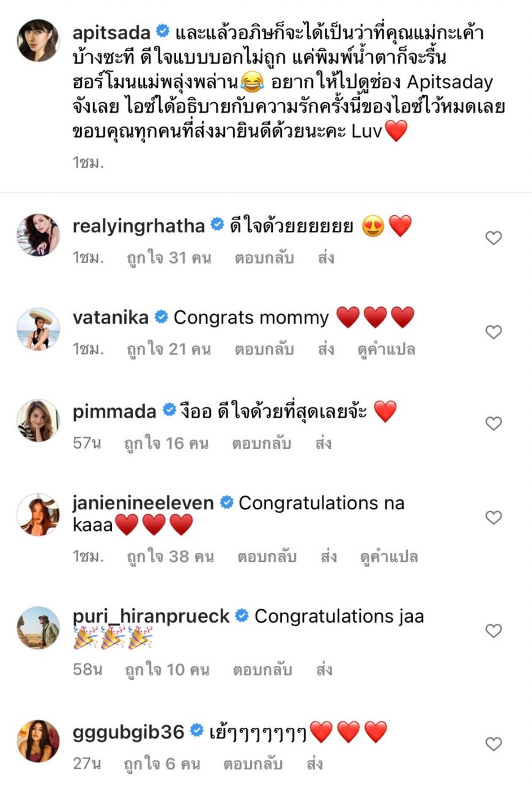Like gggubgib36's comment with heart icon

pyautogui.click(x=493, y=744)
